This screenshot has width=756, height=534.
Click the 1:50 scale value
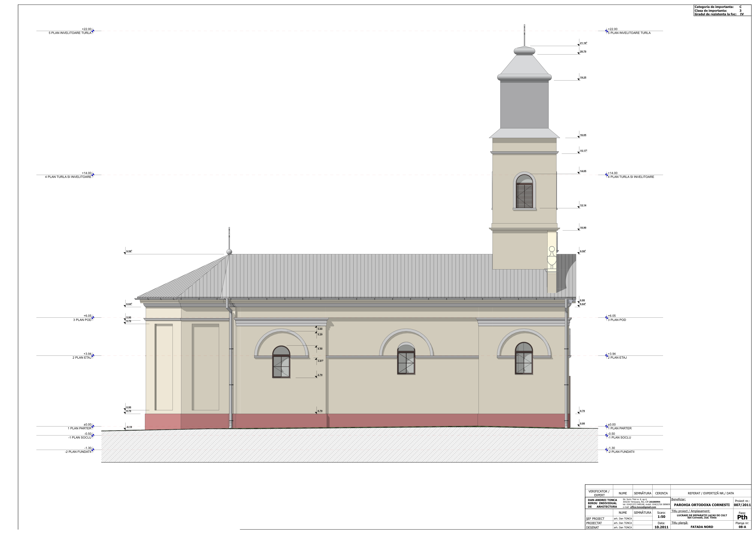tap(661, 517)
